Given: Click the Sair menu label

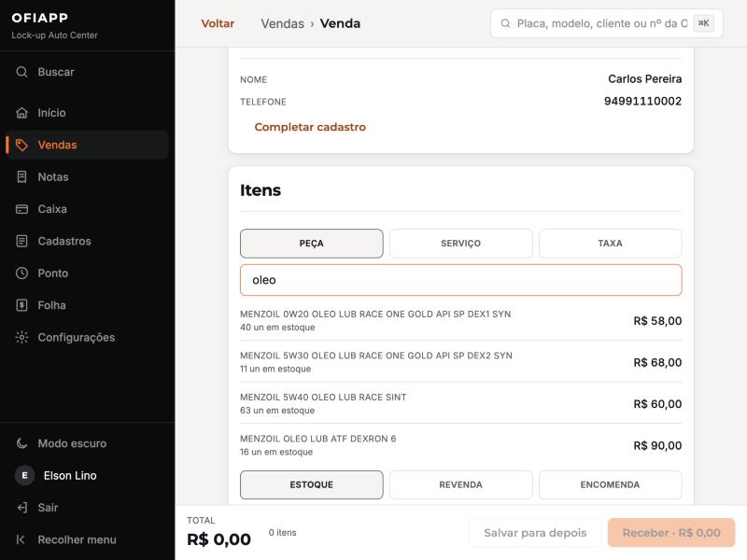Looking at the screenshot, I should 49,508.
